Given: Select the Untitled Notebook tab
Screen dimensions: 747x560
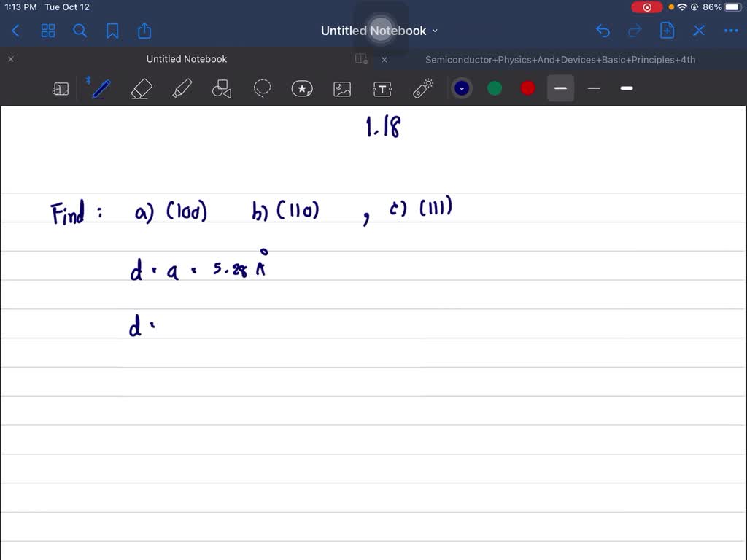Looking at the screenshot, I should point(186,59).
